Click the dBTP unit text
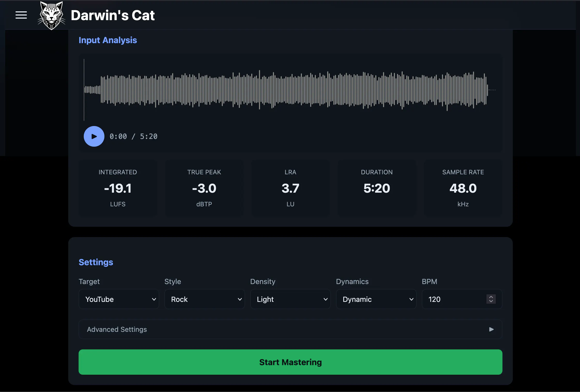Image resolution: width=580 pixels, height=392 pixels. coord(204,204)
